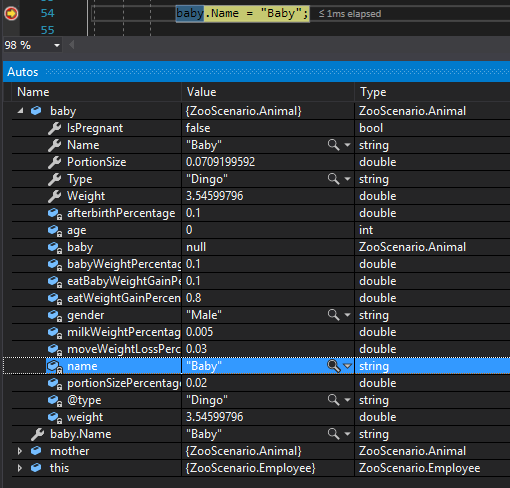Click the Autos panel title bar

tap(256, 72)
